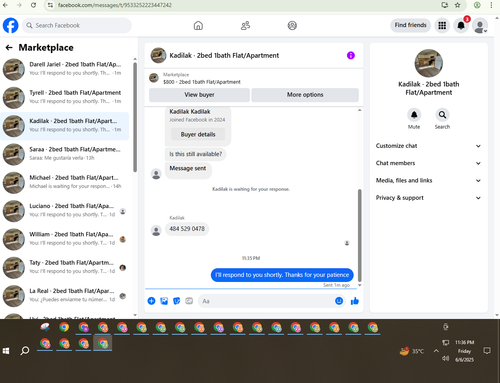Open Michael conversation

(x=65, y=183)
